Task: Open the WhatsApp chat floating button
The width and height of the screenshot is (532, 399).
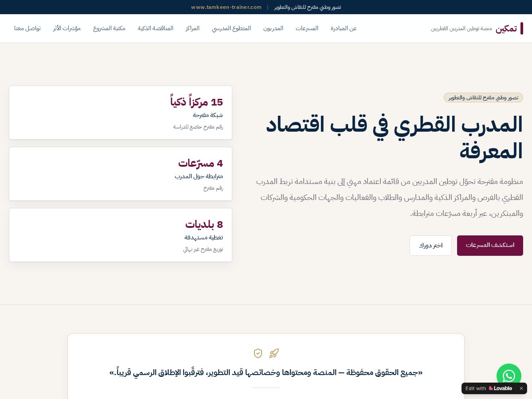Action: [509, 376]
